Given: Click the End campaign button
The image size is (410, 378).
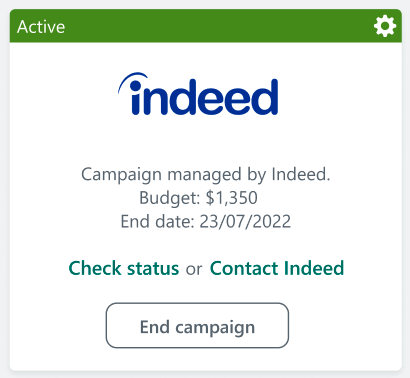Looking at the screenshot, I should pyautogui.click(x=197, y=325).
